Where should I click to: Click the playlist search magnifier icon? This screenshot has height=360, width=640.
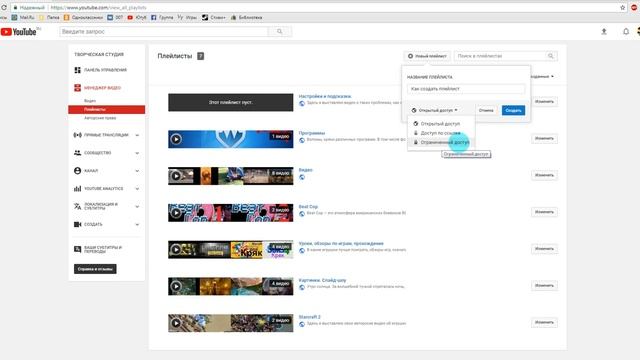pos(551,56)
